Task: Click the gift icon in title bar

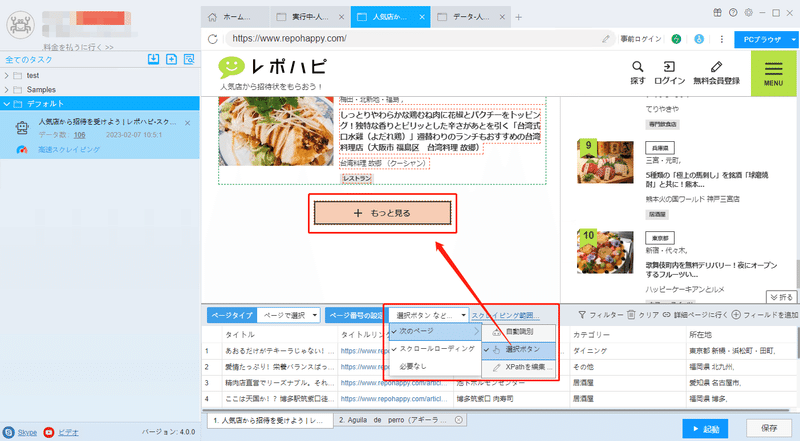Action: pos(717,13)
